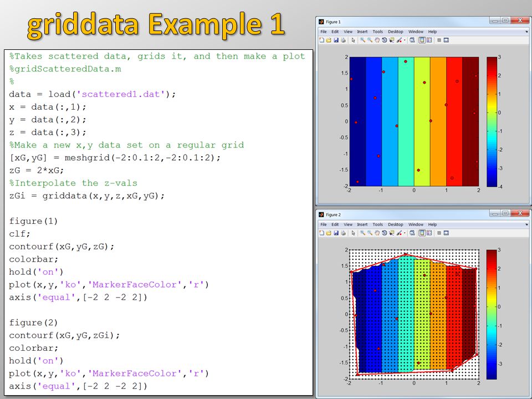Select Zoom In tool in Figure 1
This screenshot has height=399, width=532.
362,40
